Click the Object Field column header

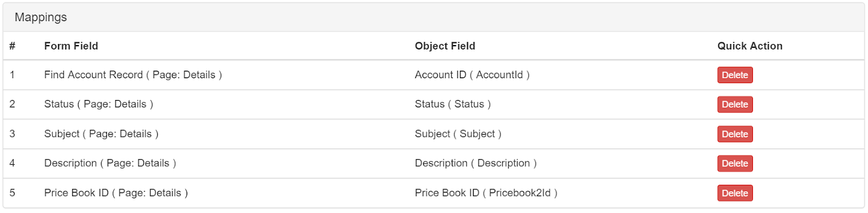[x=445, y=46]
